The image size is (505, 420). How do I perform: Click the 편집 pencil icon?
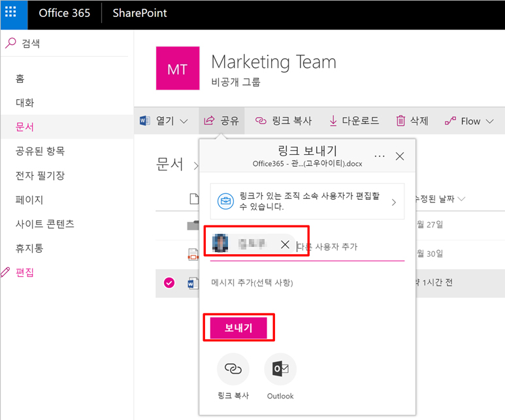tap(5, 272)
